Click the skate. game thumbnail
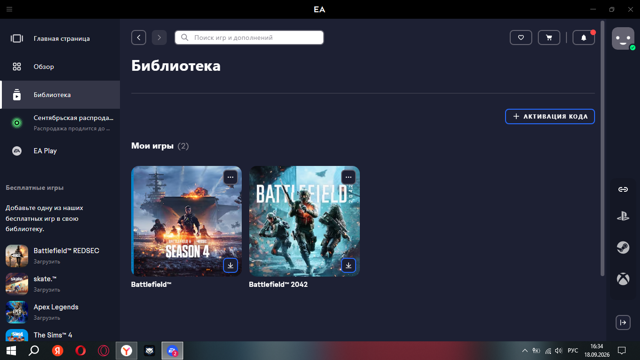640x360 pixels. coord(17,284)
